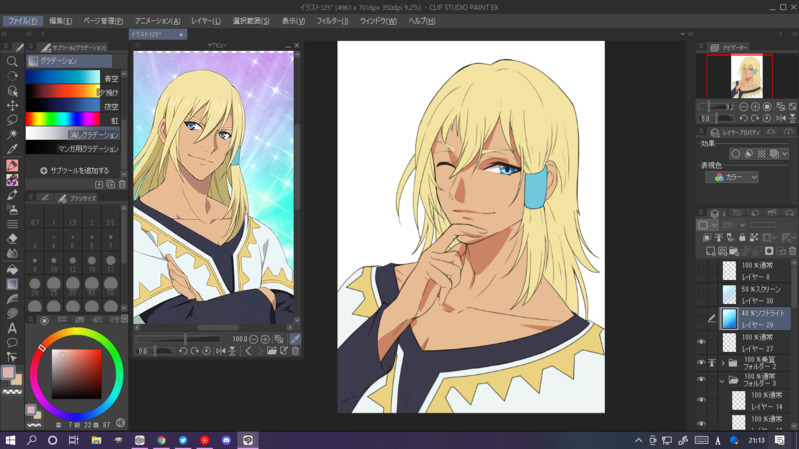Click the lock layer icon
799x449 pixels.
742,237
